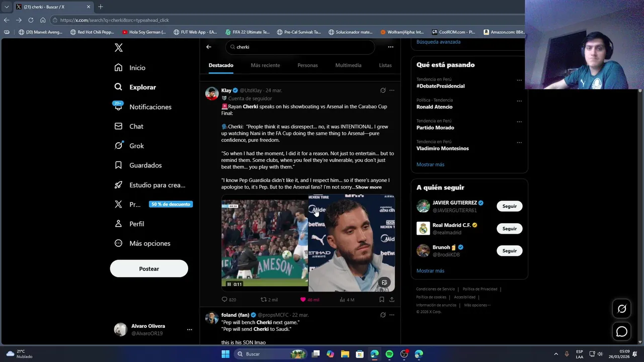The width and height of the screenshot is (644, 362).
Task: Open options for Ronald Atencio trend
Action: point(519,101)
